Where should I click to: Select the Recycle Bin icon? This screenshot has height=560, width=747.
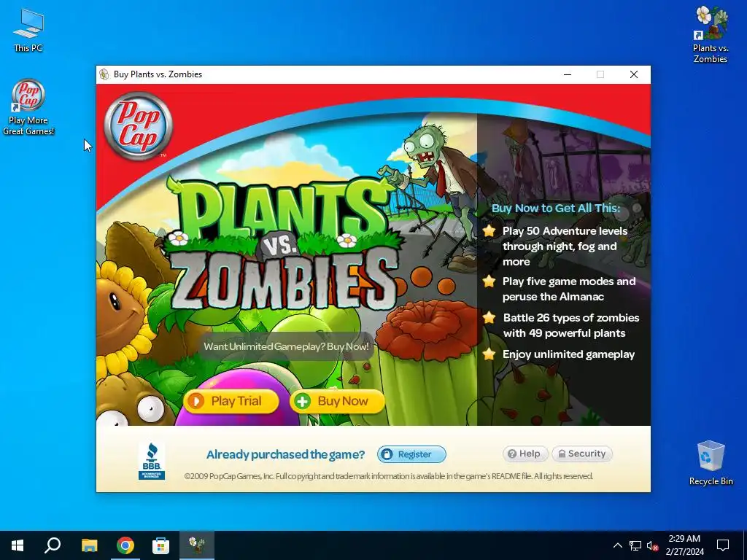711,463
